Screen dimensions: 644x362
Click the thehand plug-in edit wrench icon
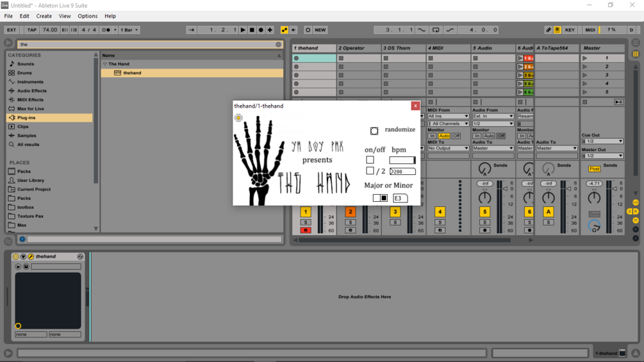pos(31,256)
